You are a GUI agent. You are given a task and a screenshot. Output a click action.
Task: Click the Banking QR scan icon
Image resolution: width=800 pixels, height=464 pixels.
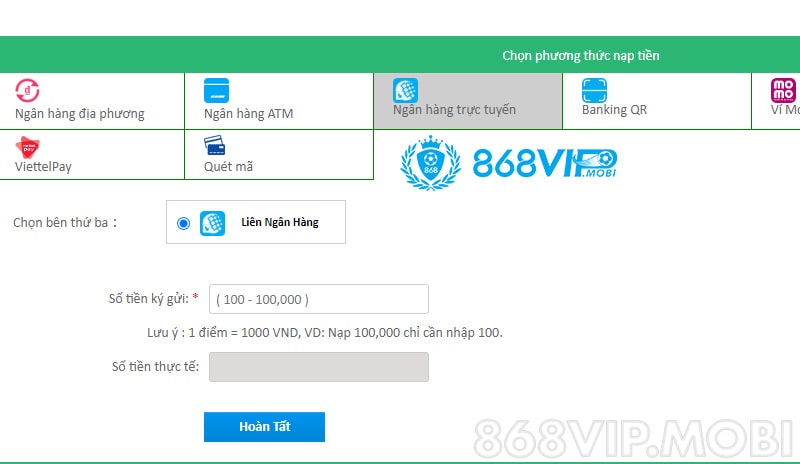pyautogui.click(x=594, y=90)
